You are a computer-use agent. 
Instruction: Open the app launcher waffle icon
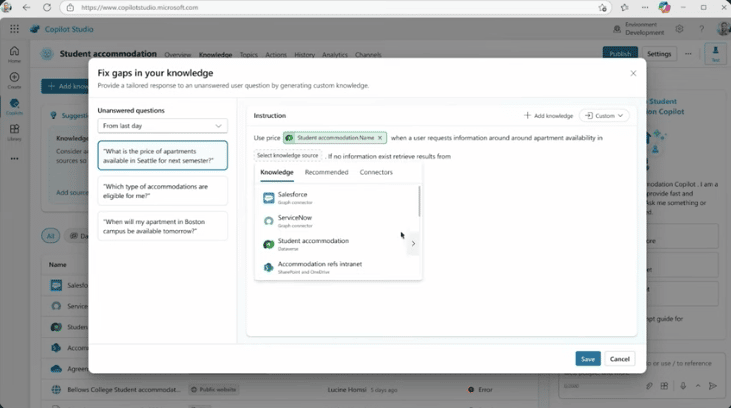coord(14,29)
